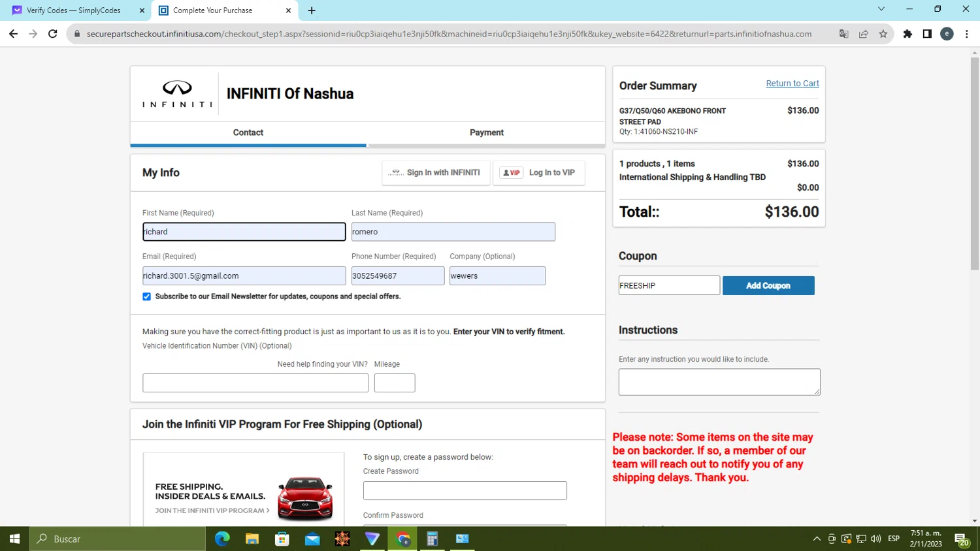980x551 pixels.
Task: Open a new browser tab
Action: (x=312, y=10)
